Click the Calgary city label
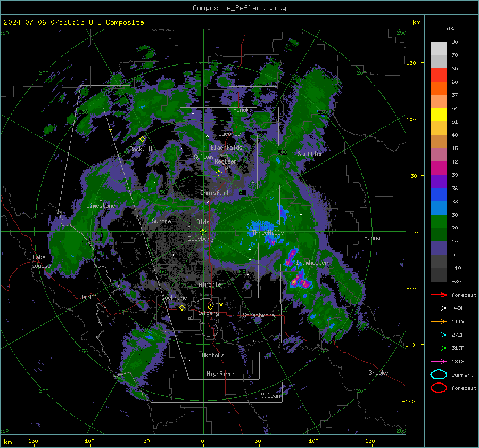The width and height of the screenshot is (479, 448). point(208,313)
